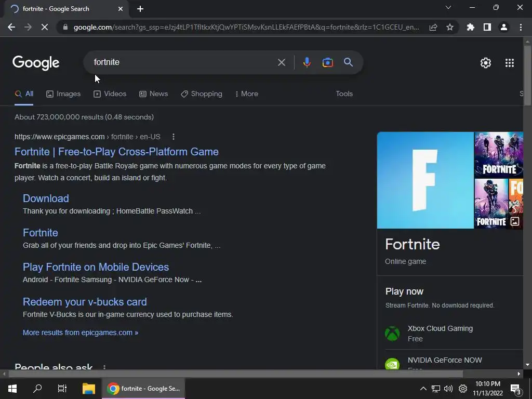View site information padlock icon
The image size is (532, 399).
click(x=65, y=27)
